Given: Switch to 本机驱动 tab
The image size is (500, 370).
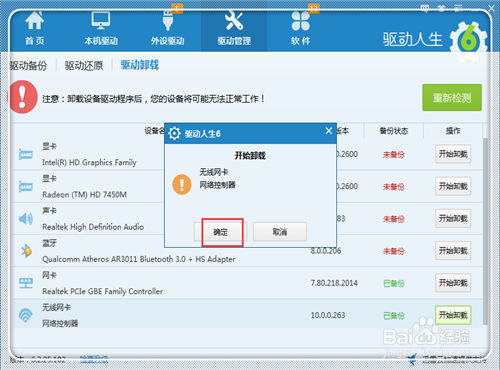Looking at the screenshot, I should point(101,29).
